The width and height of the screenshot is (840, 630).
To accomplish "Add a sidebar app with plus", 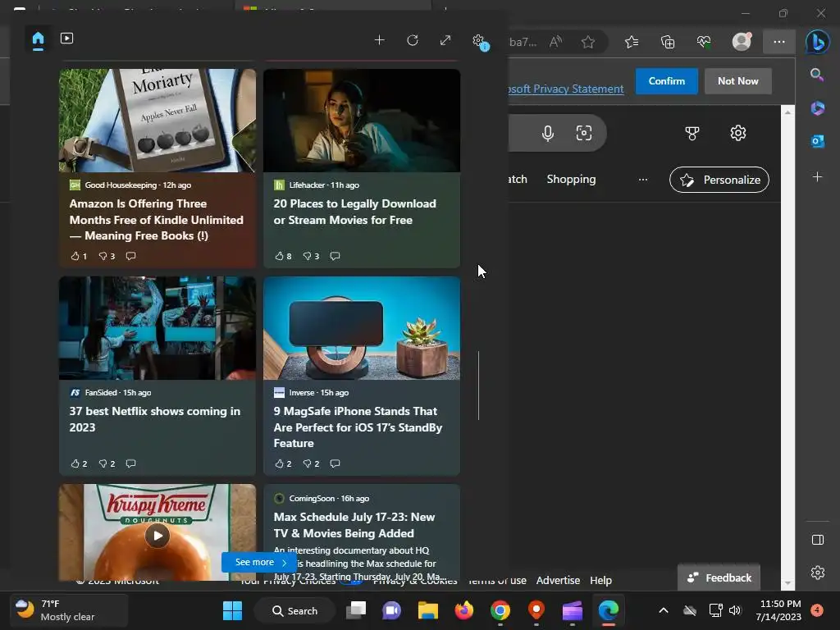I will 817,176.
